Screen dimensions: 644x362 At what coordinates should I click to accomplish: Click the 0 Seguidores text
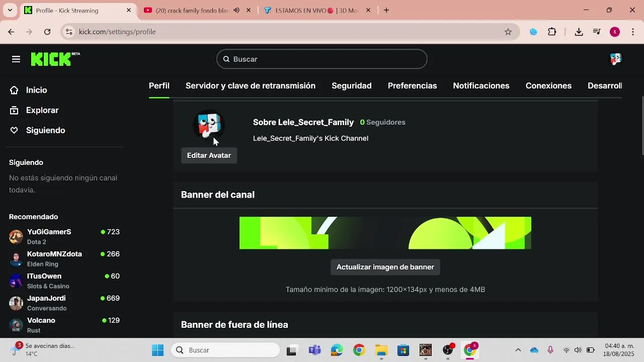(382, 122)
